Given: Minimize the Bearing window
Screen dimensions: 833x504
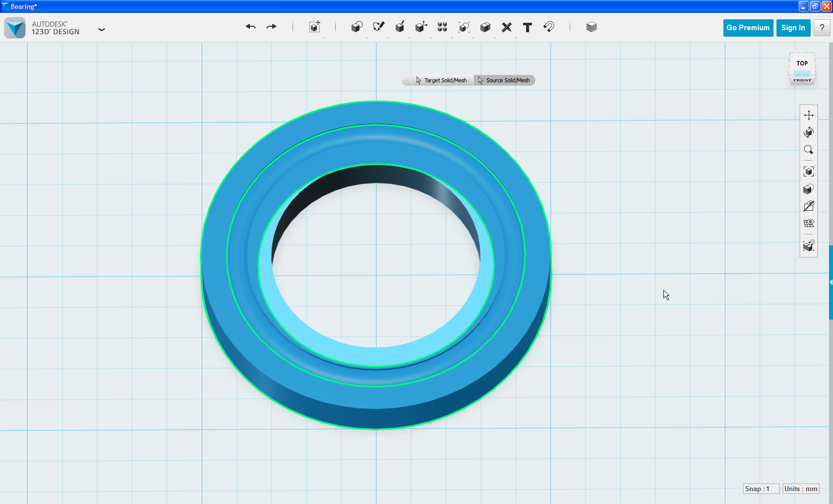Looking at the screenshot, I should point(804,6).
